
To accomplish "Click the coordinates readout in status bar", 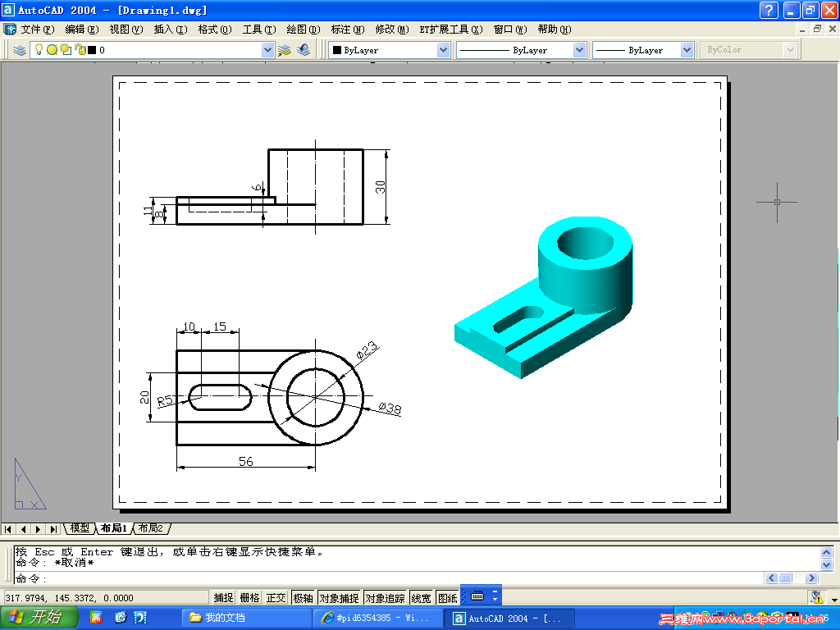I will pos(106,598).
